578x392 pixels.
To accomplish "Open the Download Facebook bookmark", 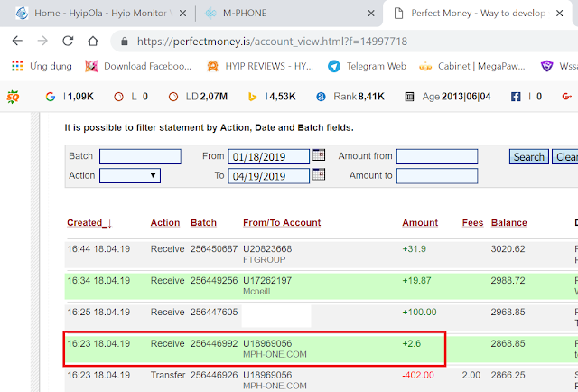I will (138, 66).
